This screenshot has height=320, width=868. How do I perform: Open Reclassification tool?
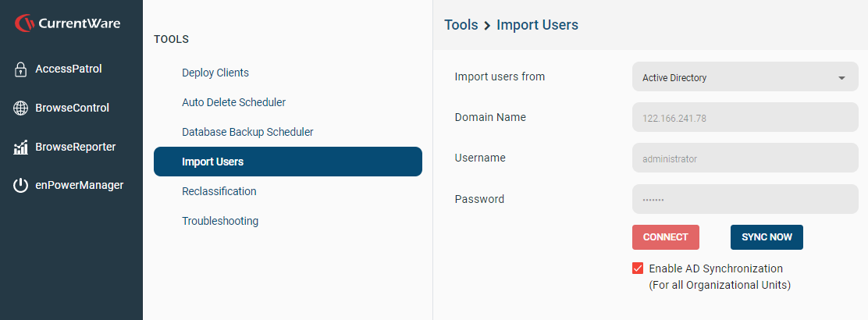[219, 191]
